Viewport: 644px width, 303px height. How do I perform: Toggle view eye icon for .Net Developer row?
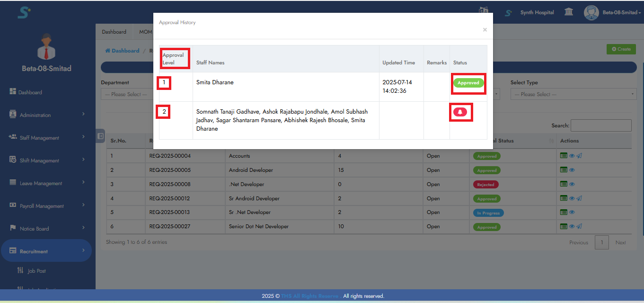click(572, 184)
